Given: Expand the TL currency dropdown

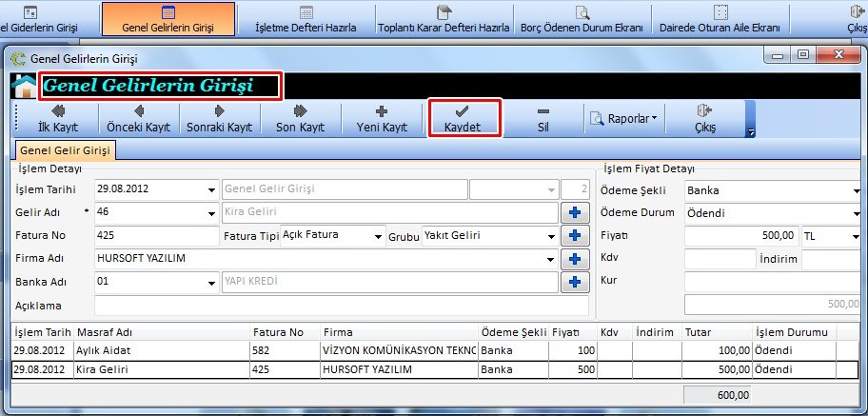Looking at the screenshot, I should tap(856, 235).
